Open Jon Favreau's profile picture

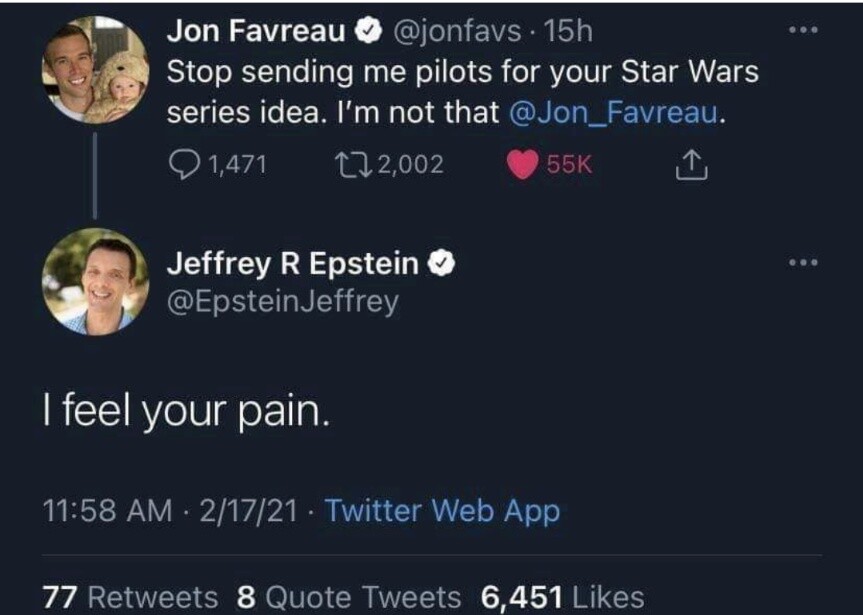click(x=94, y=69)
